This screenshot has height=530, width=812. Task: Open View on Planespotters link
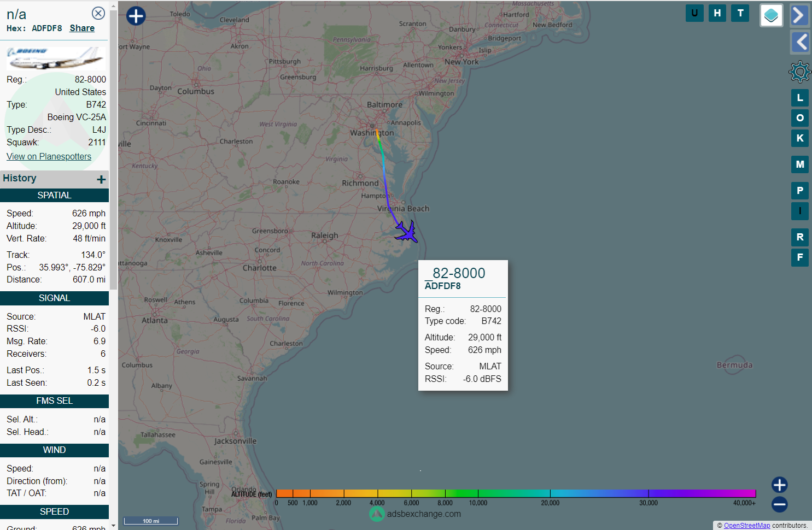click(49, 156)
